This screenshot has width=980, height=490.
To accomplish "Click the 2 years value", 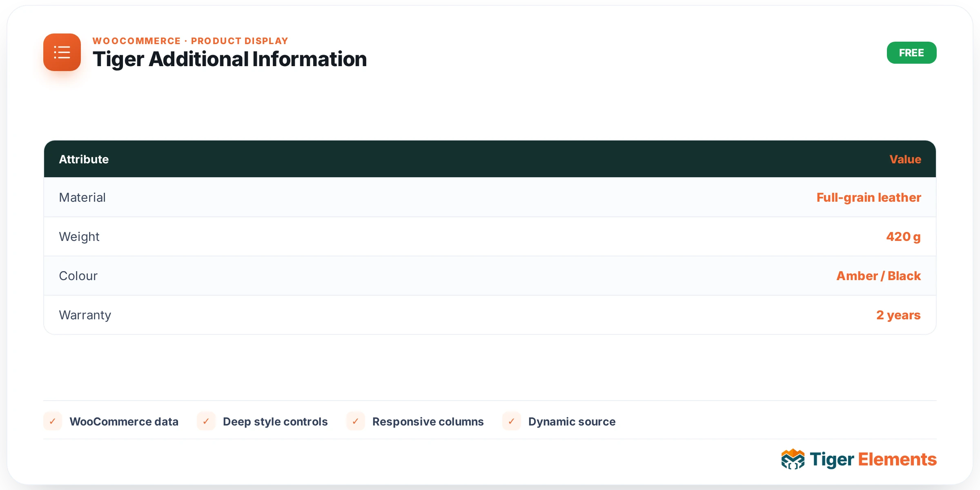I will (898, 315).
